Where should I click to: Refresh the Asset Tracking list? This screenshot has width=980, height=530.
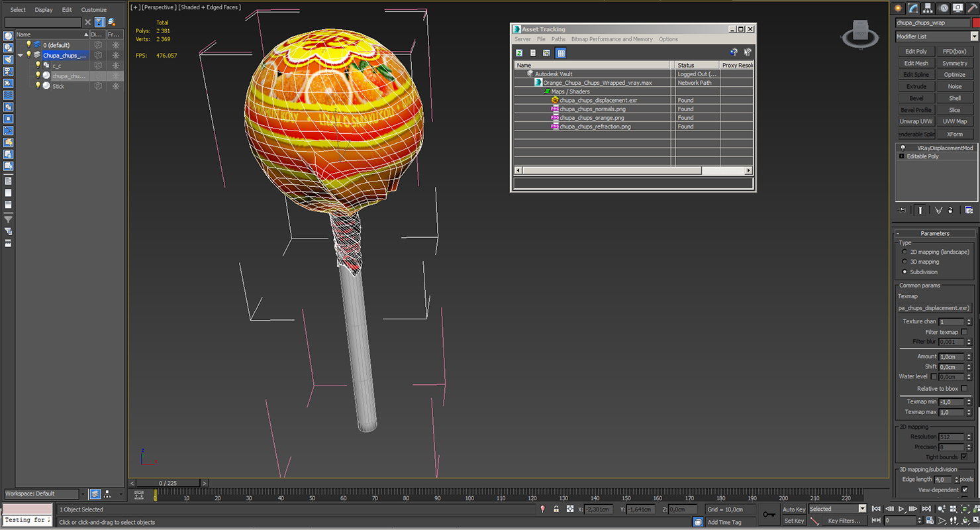tap(519, 52)
